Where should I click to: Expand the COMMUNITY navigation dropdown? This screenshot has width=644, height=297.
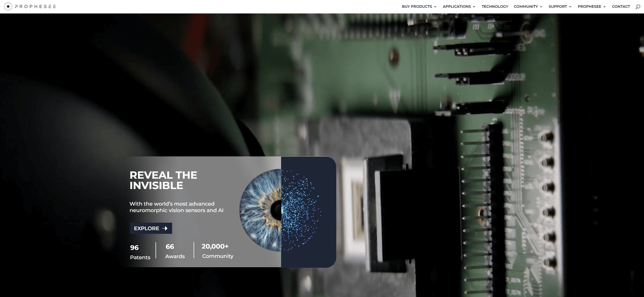click(526, 6)
